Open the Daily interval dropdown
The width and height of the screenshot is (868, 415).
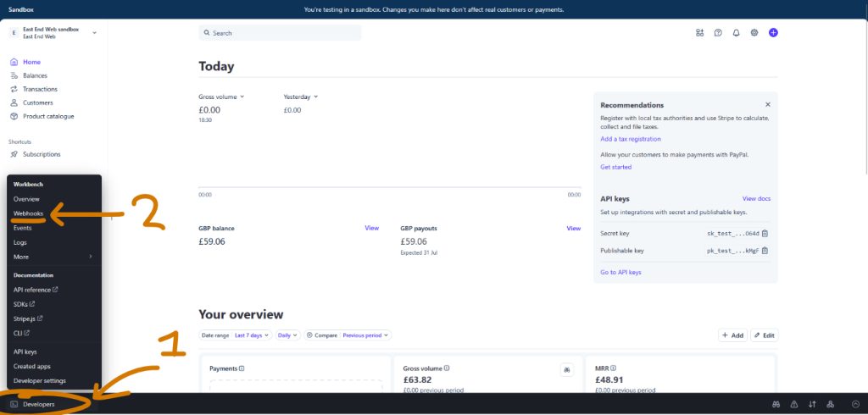click(288, 335)
